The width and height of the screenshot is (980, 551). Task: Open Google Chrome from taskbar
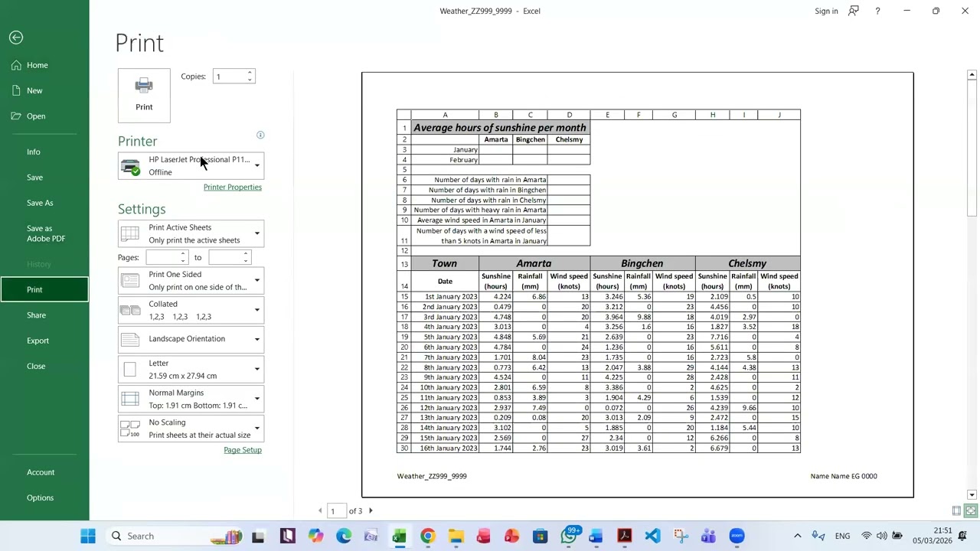point(427,536)
